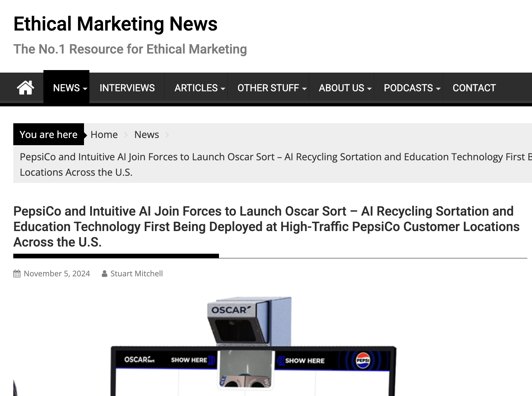This screenshot has width=532, height=396.
Task: Go to the Contact page
Action: tap(474, 88)
